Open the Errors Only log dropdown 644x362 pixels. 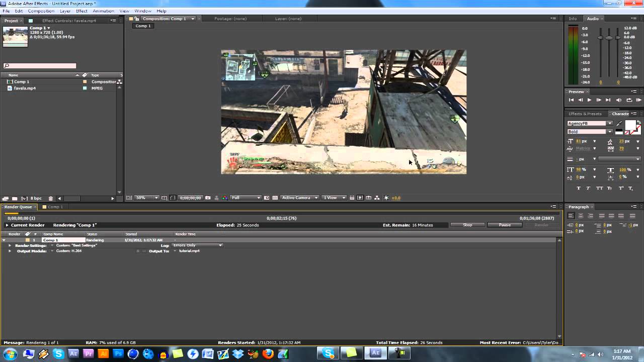click(198, 245)
